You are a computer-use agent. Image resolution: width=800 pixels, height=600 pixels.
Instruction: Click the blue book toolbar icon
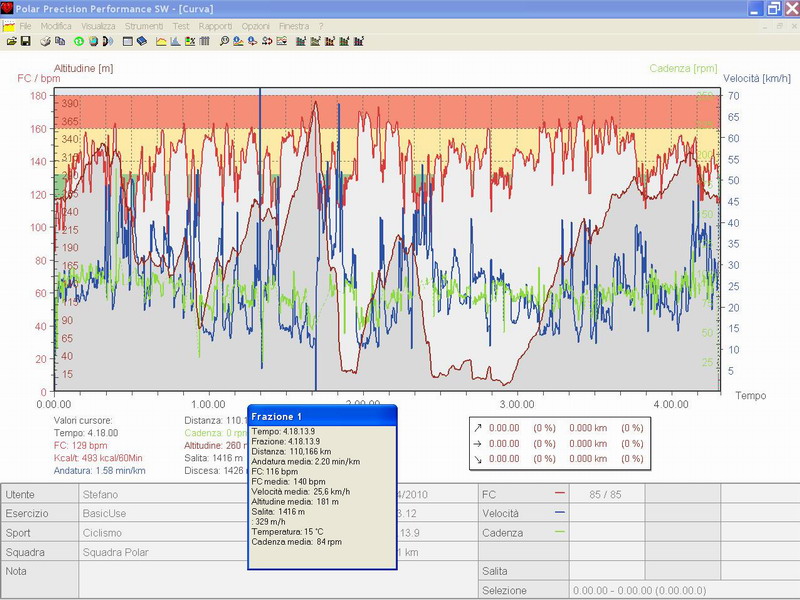142,41
